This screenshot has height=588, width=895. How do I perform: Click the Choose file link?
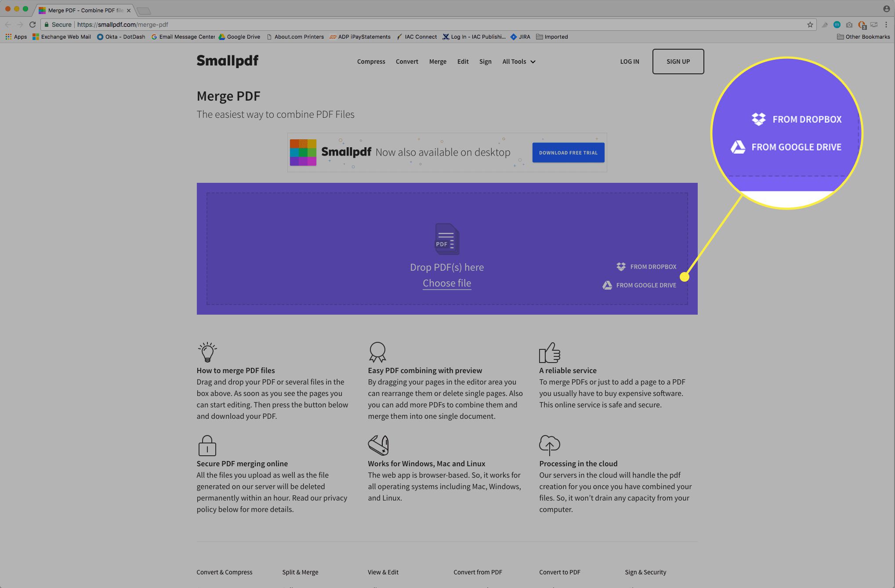(447, 283)
